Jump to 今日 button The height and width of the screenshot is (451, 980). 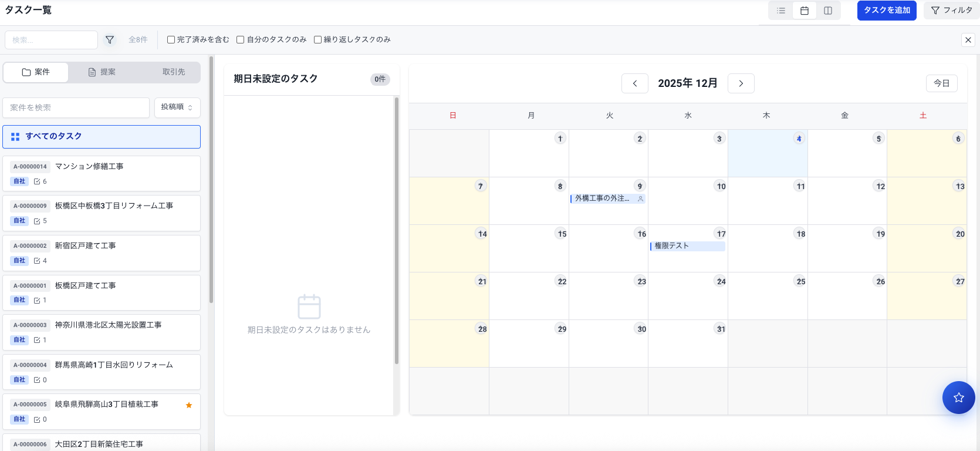click(942, 83)
